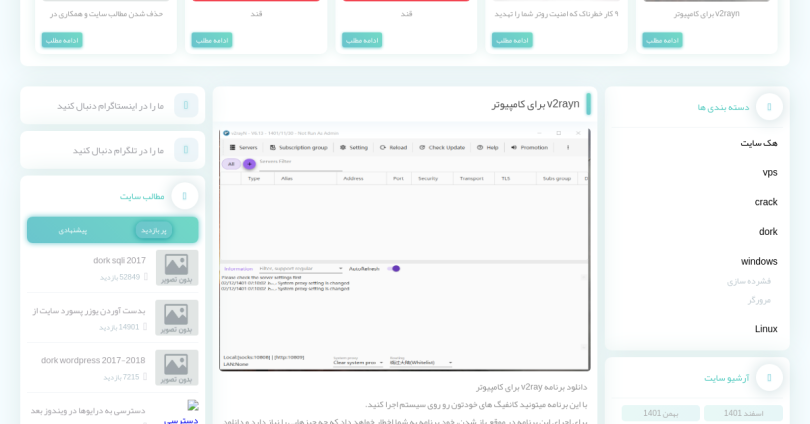Open the ۹ کار خطرناک router security card title
The image size is (810, 424).
pyautogui.click(x=556, y=14)
